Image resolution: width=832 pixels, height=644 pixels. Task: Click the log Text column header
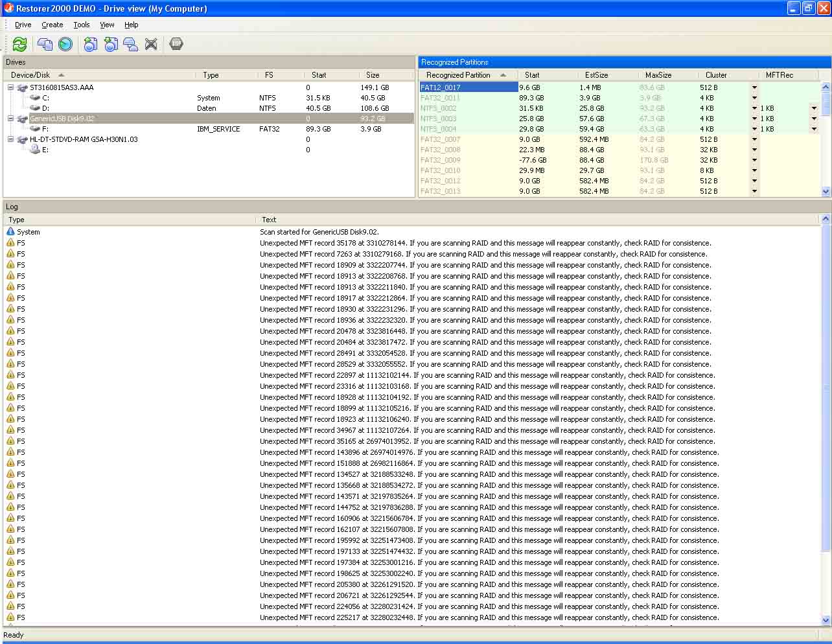point(538,220)
